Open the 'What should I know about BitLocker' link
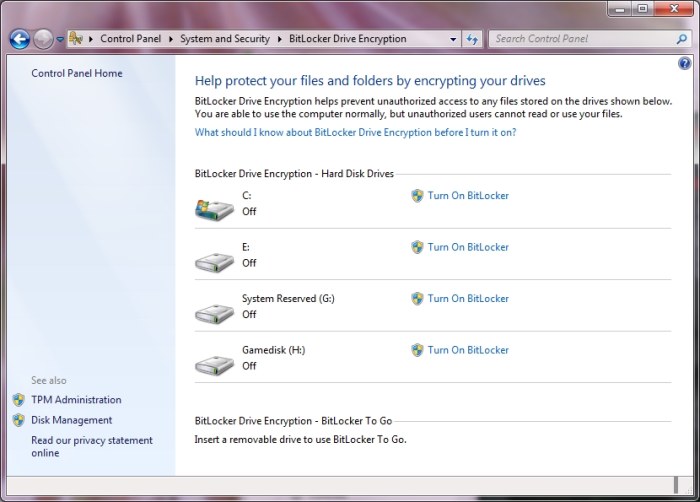 coord(355,132)
